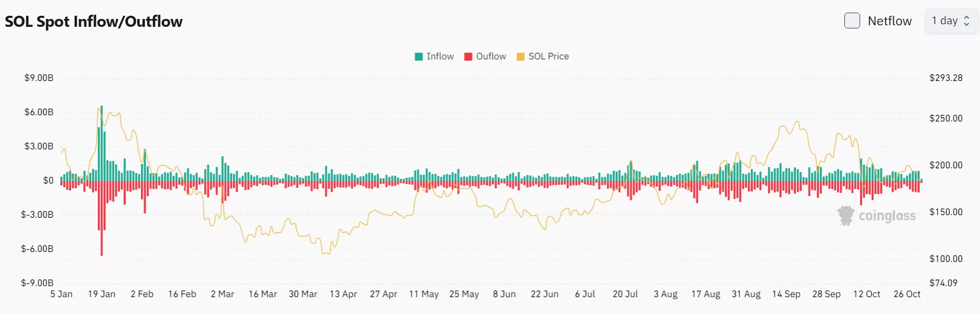Click the SOL Spot Inflow/Outflow title

[x=94, y=22]
